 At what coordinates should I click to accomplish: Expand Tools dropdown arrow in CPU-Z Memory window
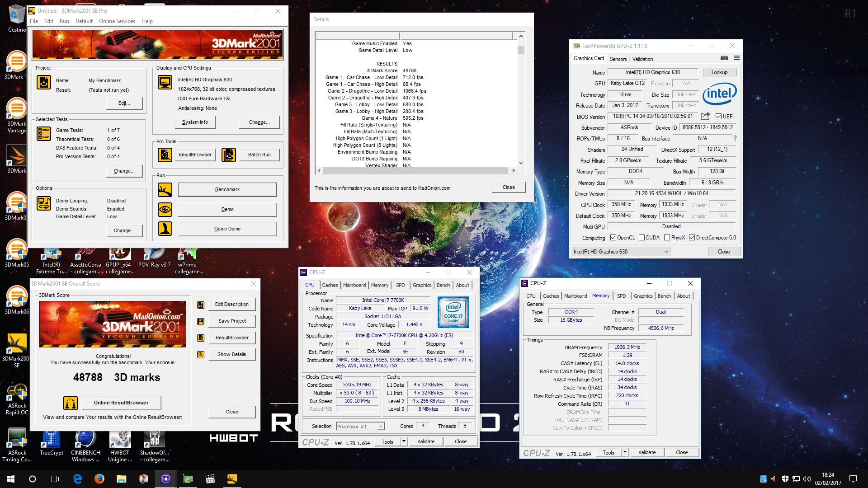[625, 452]
